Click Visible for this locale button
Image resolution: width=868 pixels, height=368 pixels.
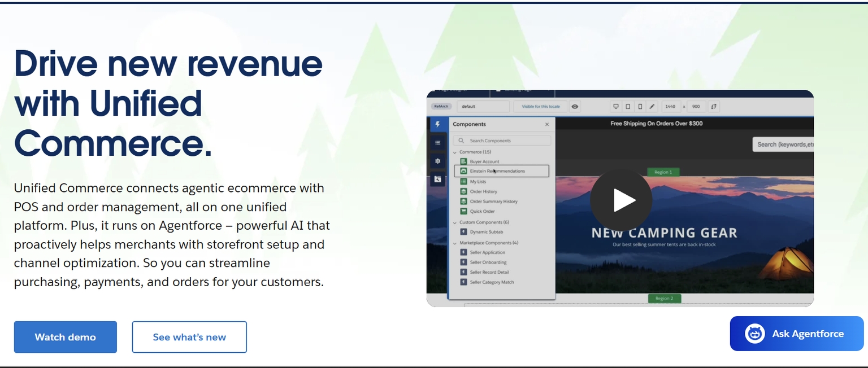(x=540, y=106)
